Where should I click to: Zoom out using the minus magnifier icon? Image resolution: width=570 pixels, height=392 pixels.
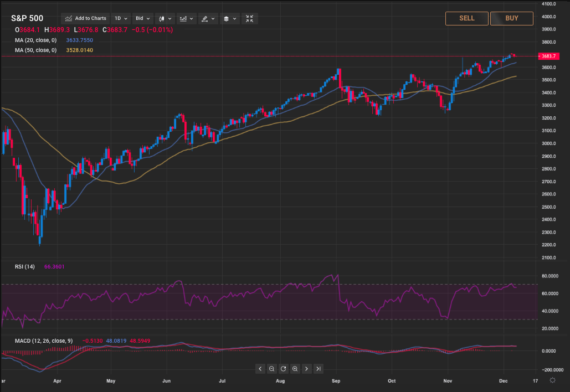tap(271, 369)
